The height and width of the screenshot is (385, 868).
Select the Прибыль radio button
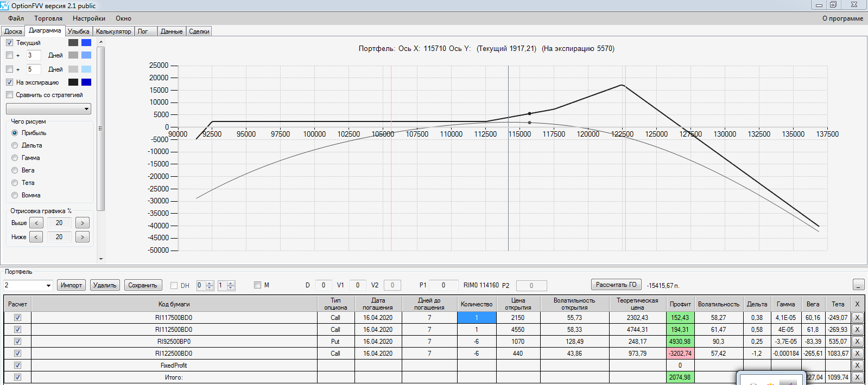15,133
